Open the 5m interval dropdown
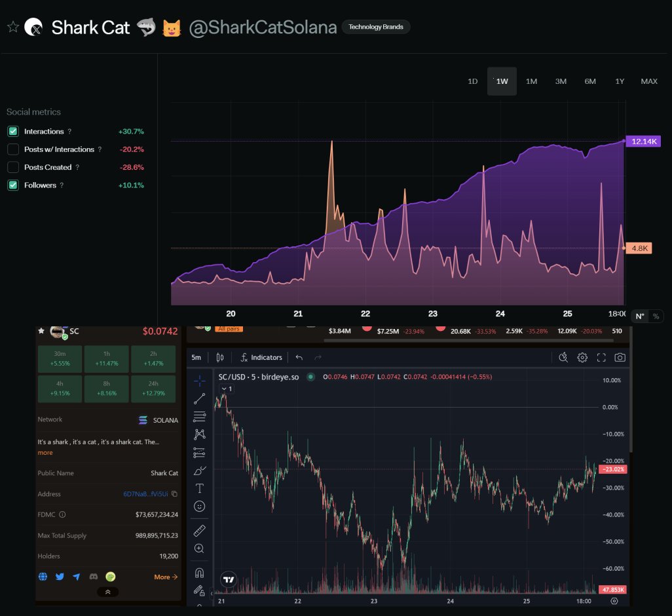This screenshot has height=616, width=672. 196,358
